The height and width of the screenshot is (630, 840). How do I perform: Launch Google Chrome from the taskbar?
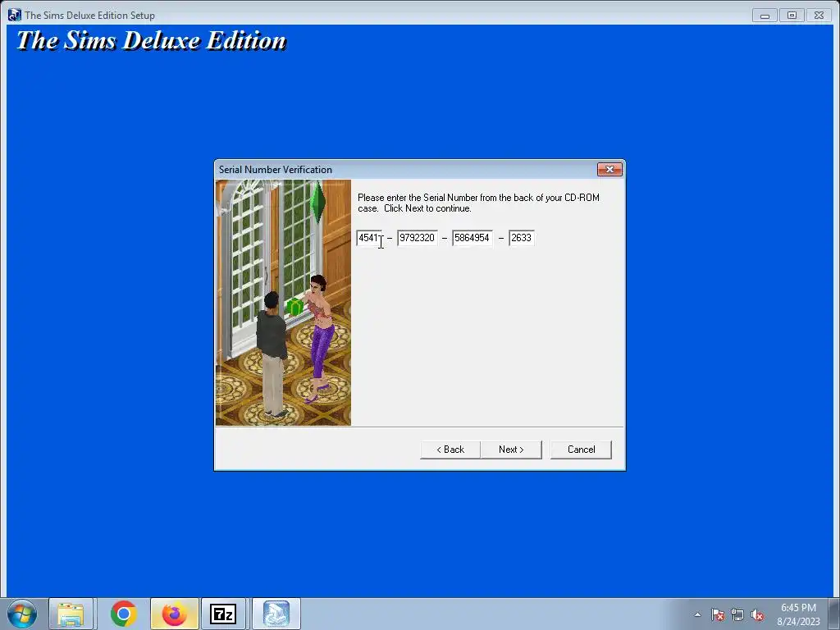pyautogui.click(x=124, y=614)
